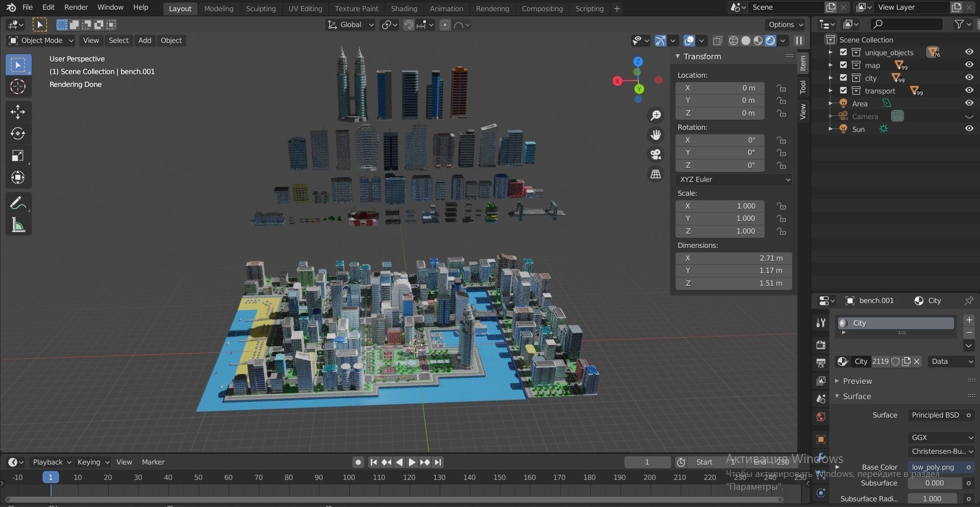Collapse the Transform panel
The image size is (980, 507).
point(702,56)
